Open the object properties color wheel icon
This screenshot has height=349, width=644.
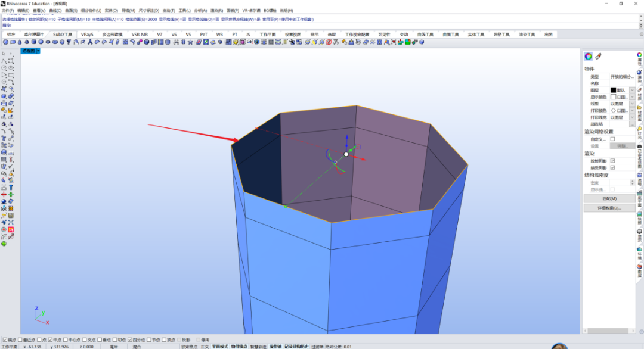point(588,56)
